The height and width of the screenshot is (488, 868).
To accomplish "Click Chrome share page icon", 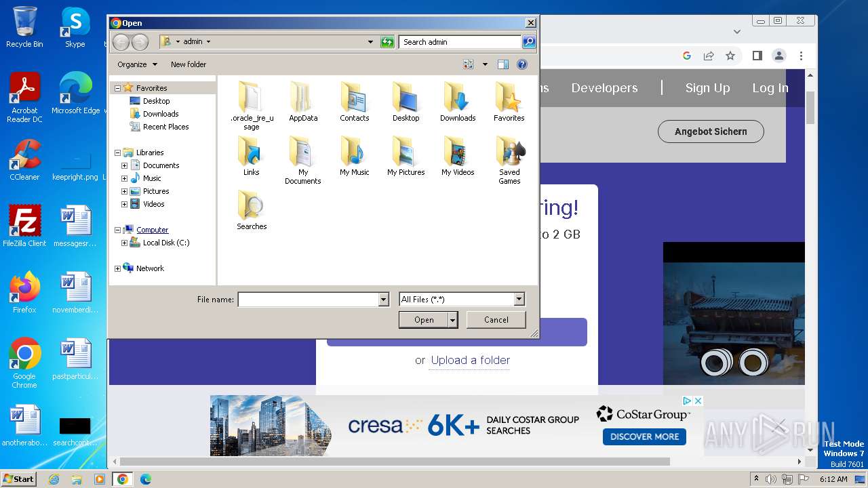I will click(709, 56).
